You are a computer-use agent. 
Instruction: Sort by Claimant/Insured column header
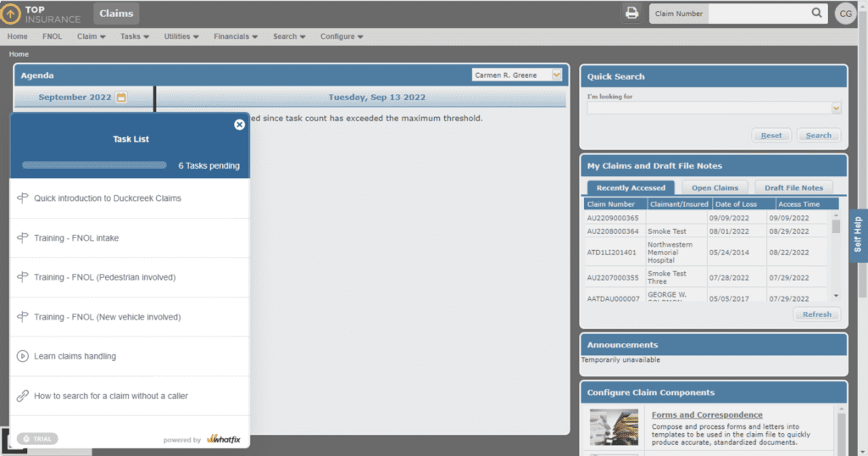coord(679,204)
